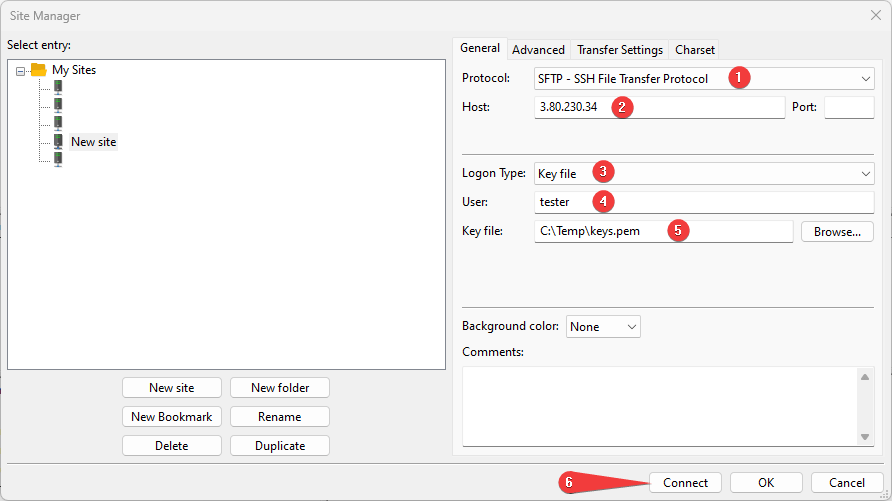Focus the Port number field

848,107
